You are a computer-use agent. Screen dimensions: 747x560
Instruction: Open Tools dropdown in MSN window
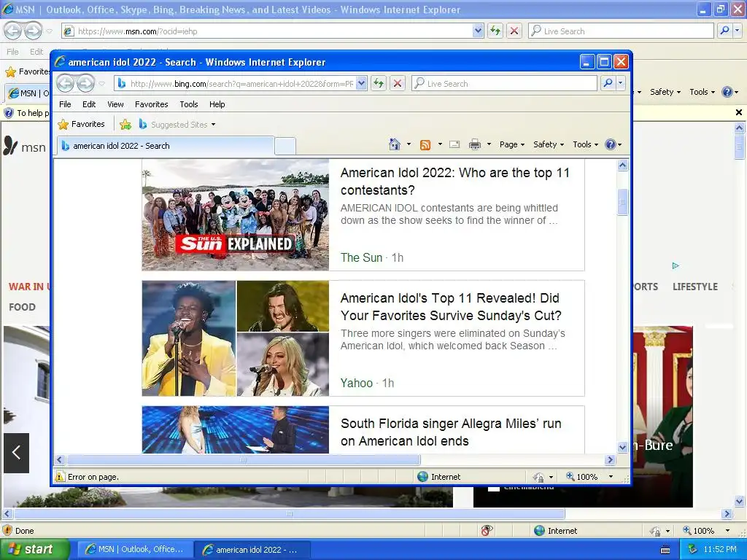[x=702, y=92]
